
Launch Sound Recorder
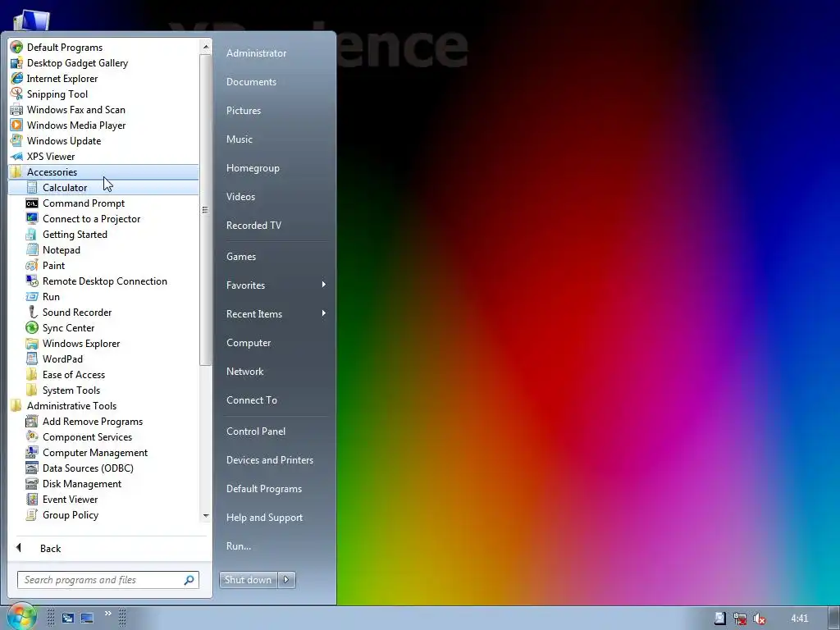pos(103,313)
